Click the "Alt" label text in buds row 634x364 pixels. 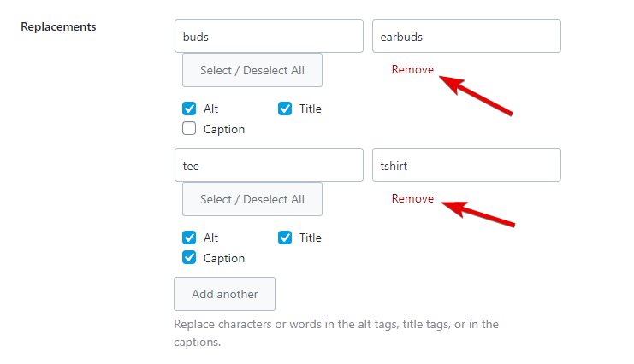click(211, 109)
